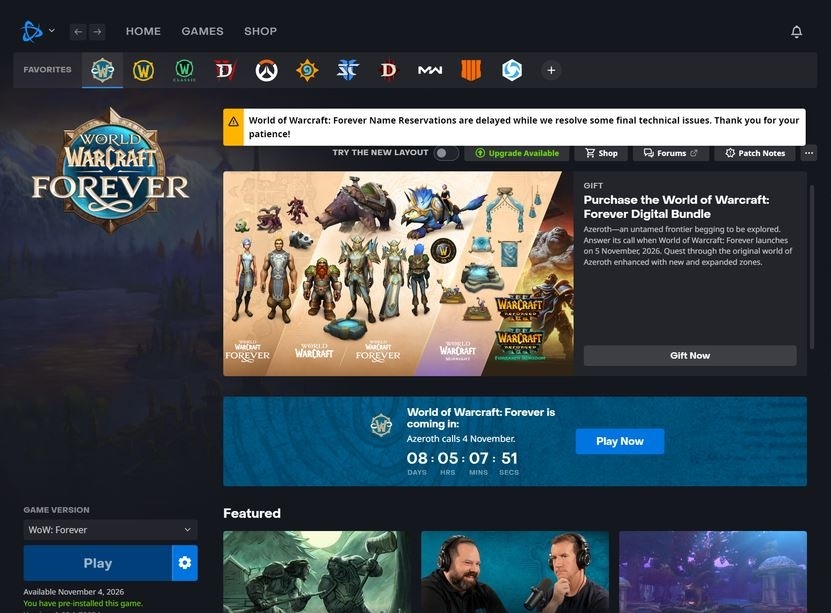This screenshot has width=831, height=613.
Task: Select the Black Ops 4 orange icon
Action: pyautogui.click(x=471, y=70)
